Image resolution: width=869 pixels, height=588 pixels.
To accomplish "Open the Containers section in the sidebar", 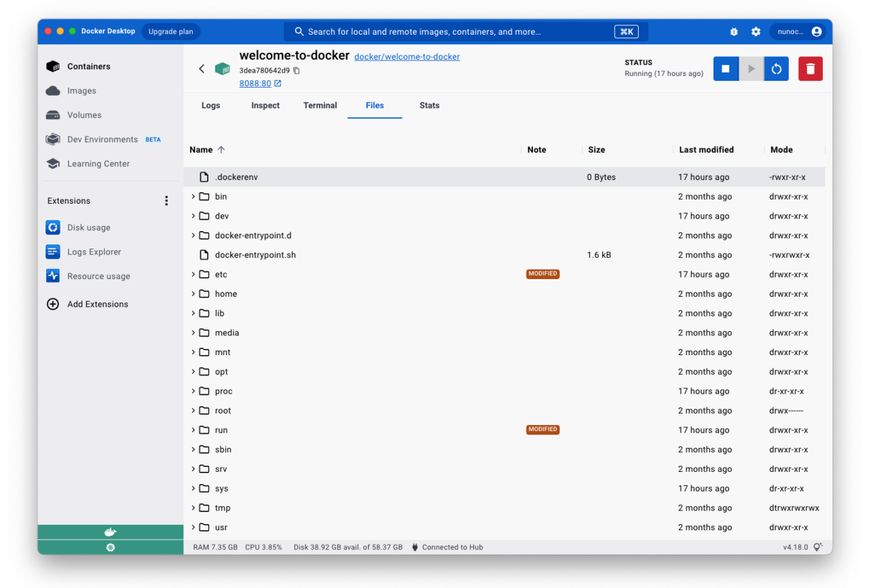I will [x=88, y=66].
